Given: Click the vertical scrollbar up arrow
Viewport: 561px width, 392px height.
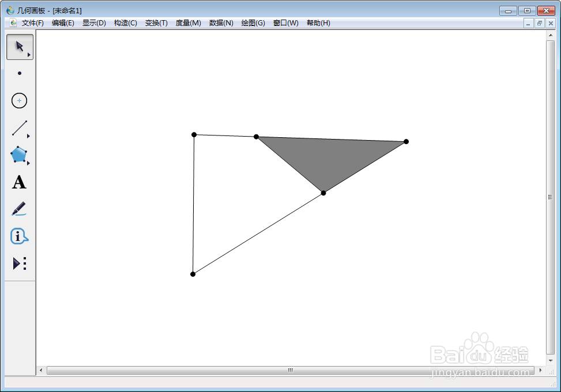Looking at the screenshot, I should (x=551, y=35).
